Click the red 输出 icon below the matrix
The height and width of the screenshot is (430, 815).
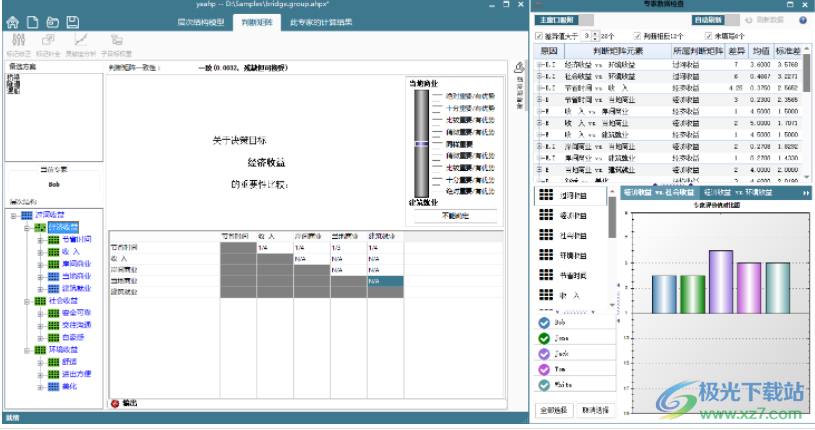pos(115,403)
